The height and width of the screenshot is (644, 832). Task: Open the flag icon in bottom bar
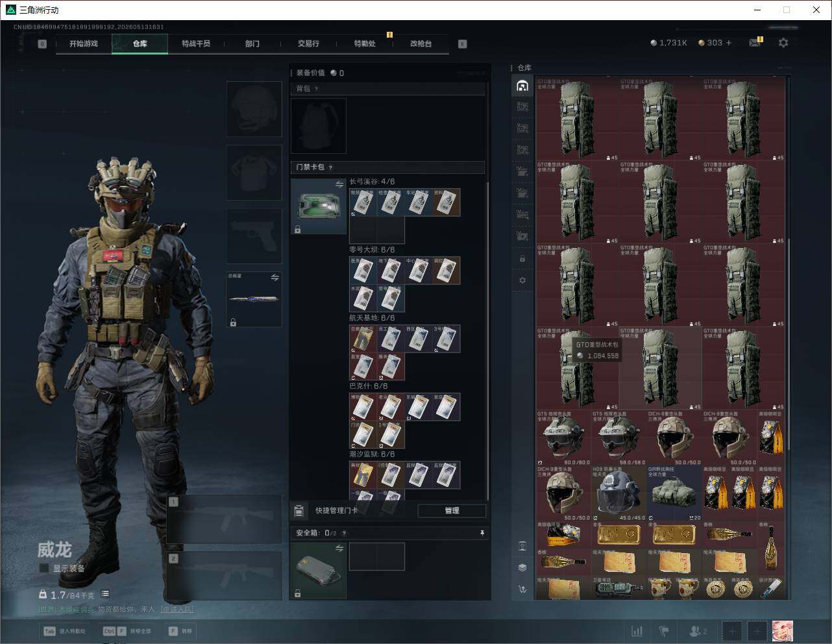pos(664,631)
